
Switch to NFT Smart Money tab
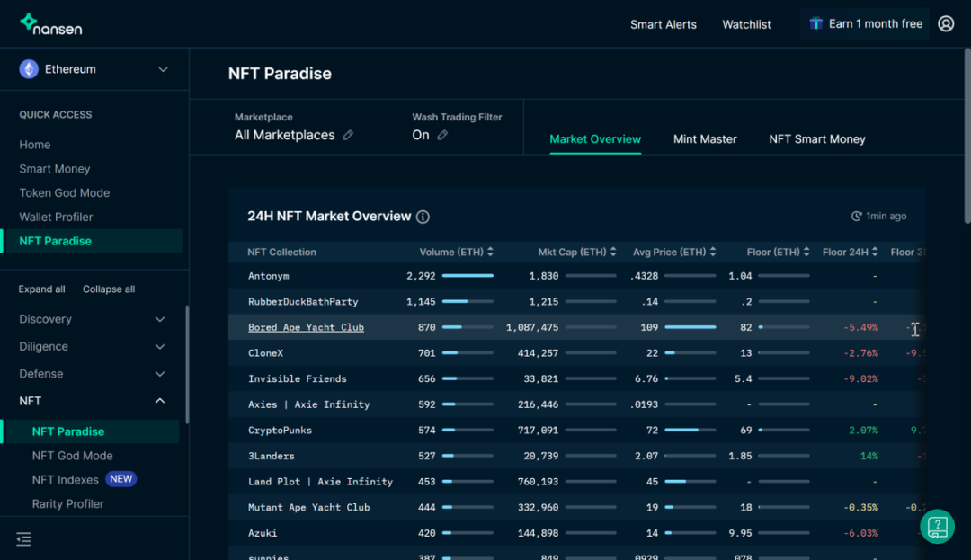click(816, 139)
